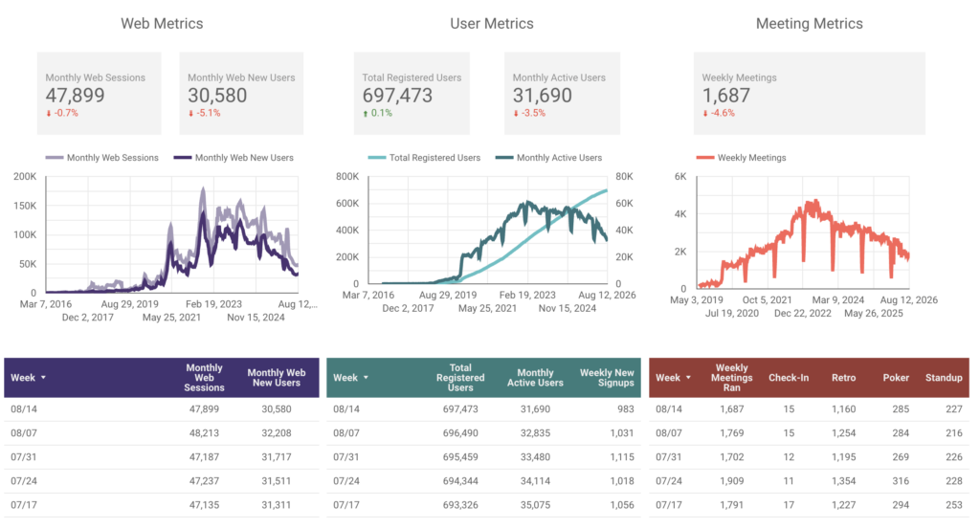Viewport: 980px width, 529px height.
Task: Click the green up arrow under Total Registered Users
Action: [x=366, y=114]
